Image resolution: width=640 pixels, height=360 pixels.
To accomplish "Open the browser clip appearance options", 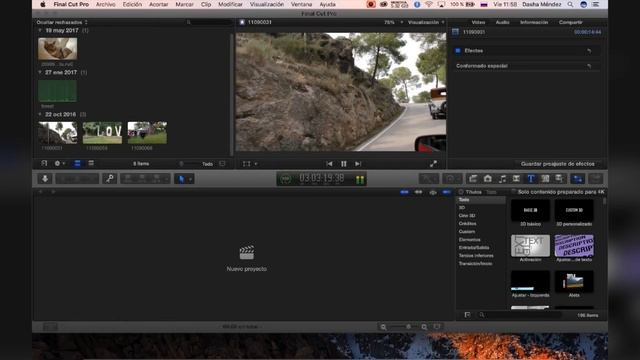I will coord(222,164).
